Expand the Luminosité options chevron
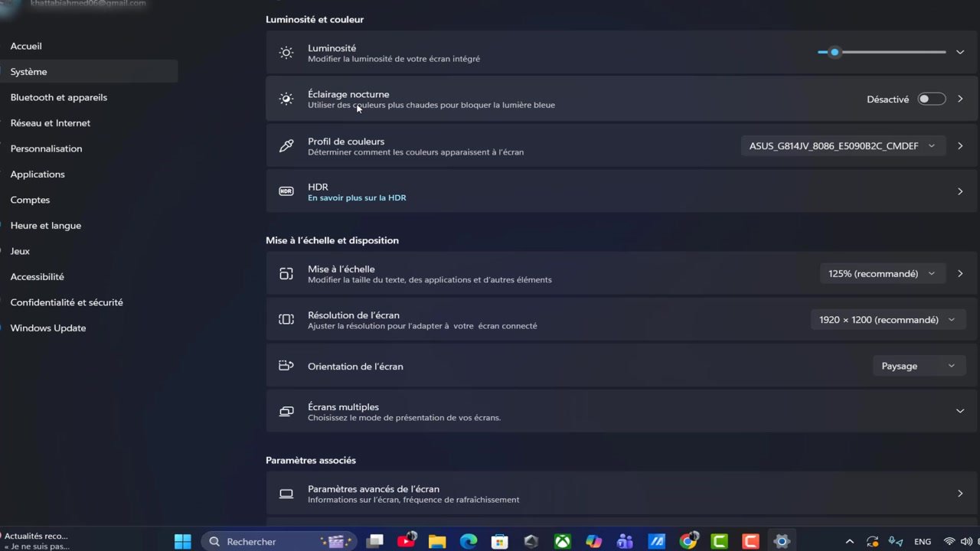The image size is (980, 551). (960, 52)
